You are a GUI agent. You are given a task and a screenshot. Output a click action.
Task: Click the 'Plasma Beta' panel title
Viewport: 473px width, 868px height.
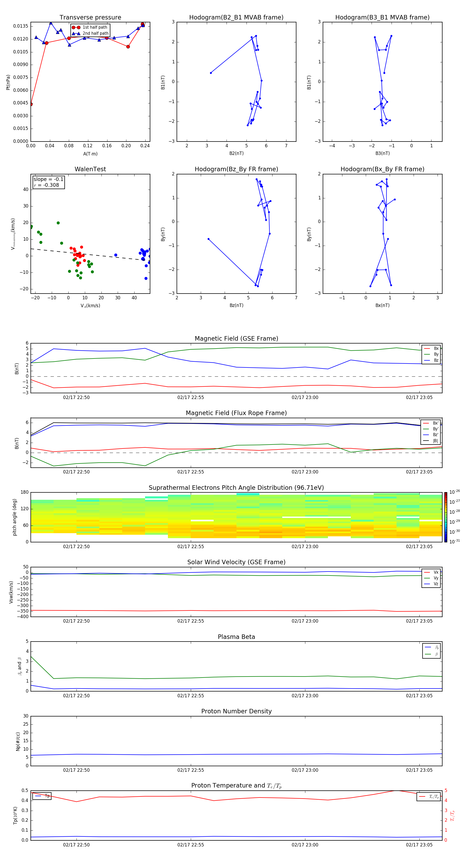(236, 637)
